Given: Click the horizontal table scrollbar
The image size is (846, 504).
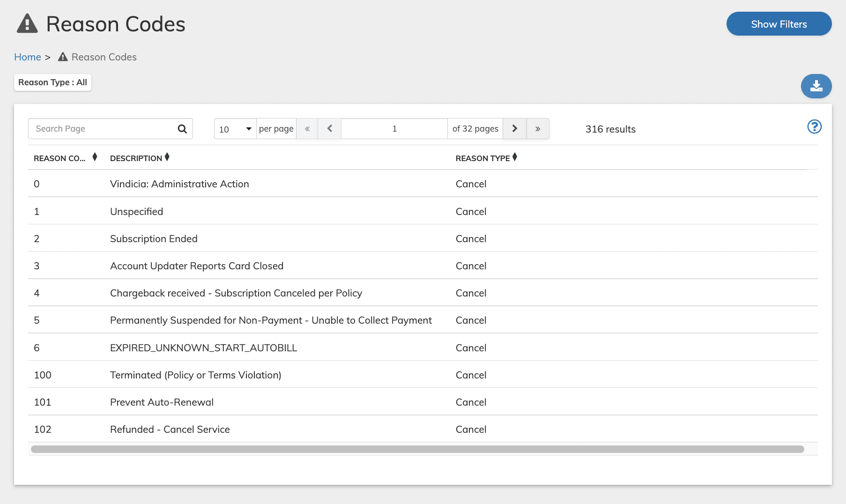Looking at the screenshot, I should pyautogui.click(x=417, y=449).
